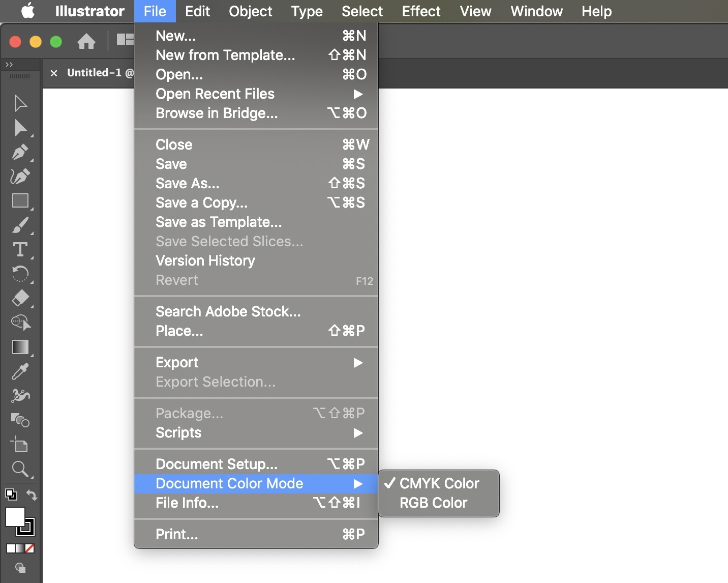Choose the Type tool
This screenshot has width=728, height=583.
pyautogui.click(x=20, y=249)
